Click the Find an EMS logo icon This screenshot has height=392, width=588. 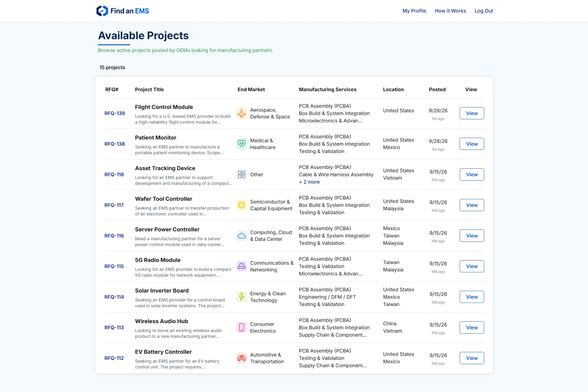(x=102, y=11)
